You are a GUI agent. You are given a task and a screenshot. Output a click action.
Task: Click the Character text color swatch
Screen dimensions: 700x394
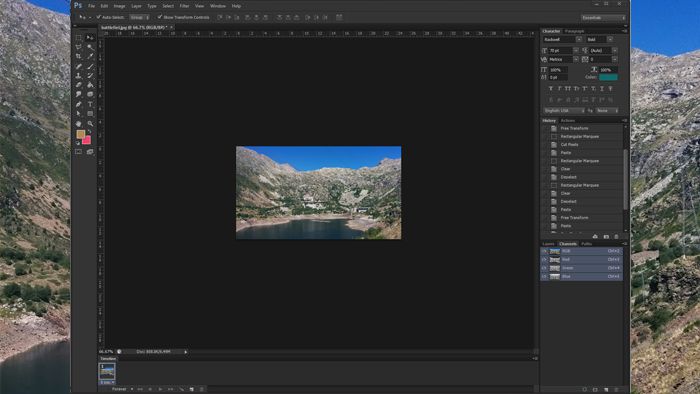pyautogui.click(x=608, y=77)
